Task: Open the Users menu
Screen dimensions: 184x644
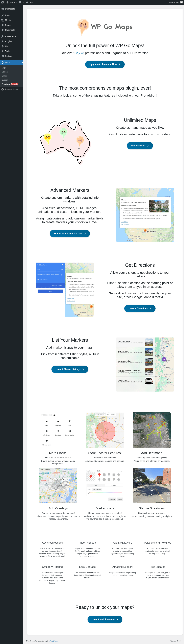Action: [x=11, y=46]
